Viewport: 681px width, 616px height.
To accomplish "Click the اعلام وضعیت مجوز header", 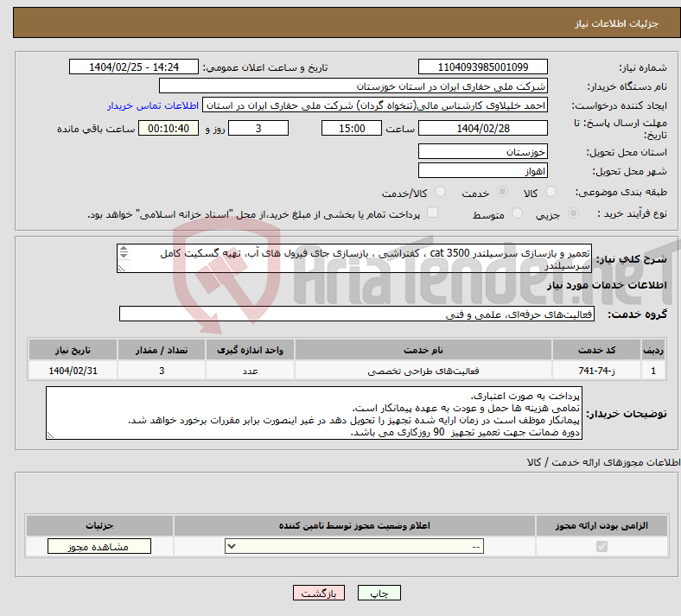I will (354, 525).
